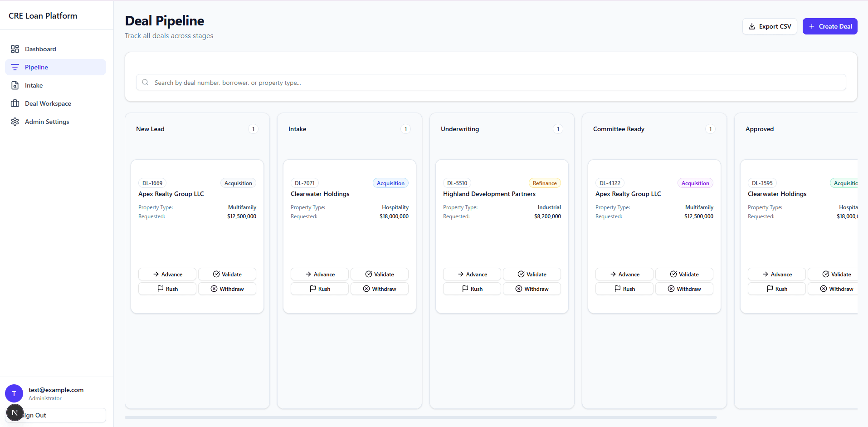Image resolution: width=868 pixels, height=427 pixels.
Task: Focus the deal search field
Action: [491, 82]
